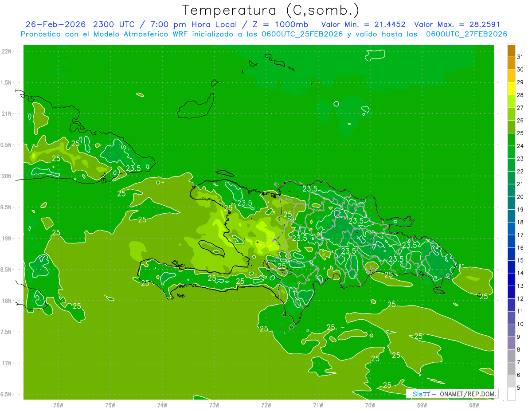Click the '22N' latitude label
Viewport: 532px width, 411px height.
(7, 51)
